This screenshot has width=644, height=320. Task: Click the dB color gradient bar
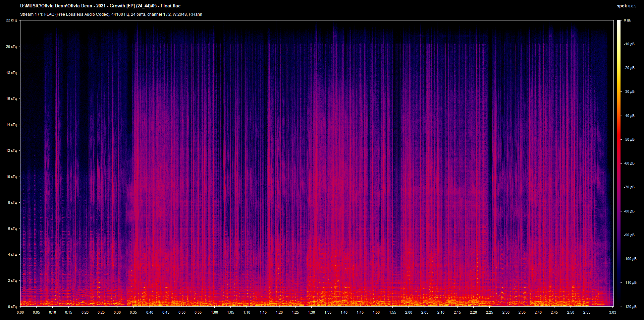[x=619, y=163]
